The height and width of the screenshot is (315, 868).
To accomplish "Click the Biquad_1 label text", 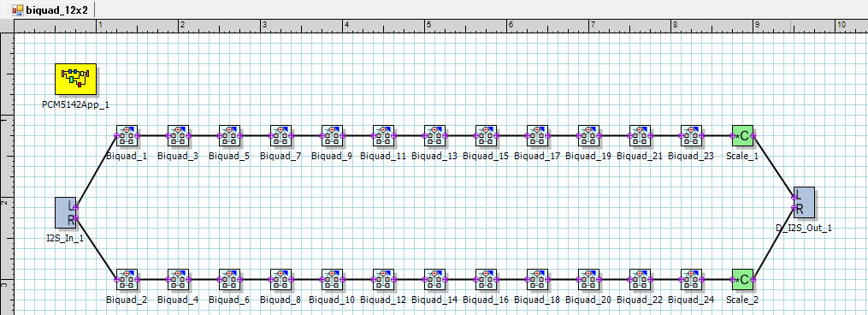I will tap(127, 157).
